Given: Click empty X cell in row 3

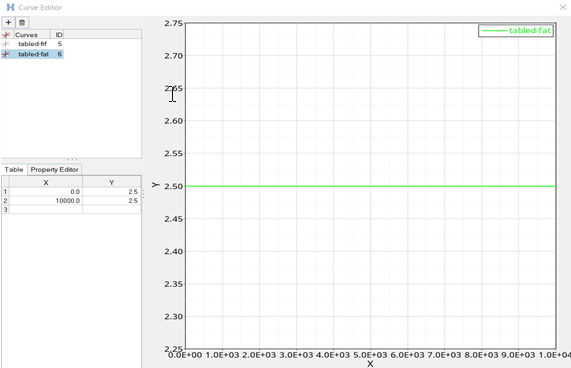Looking at the screenshot, I should pyautogui.click(x=46, y=209).
